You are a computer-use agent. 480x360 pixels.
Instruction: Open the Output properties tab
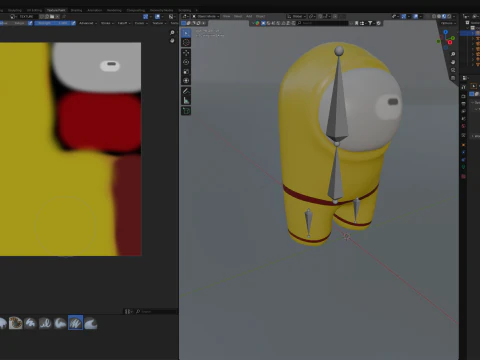pyautogui.click(x=463, y=104)
